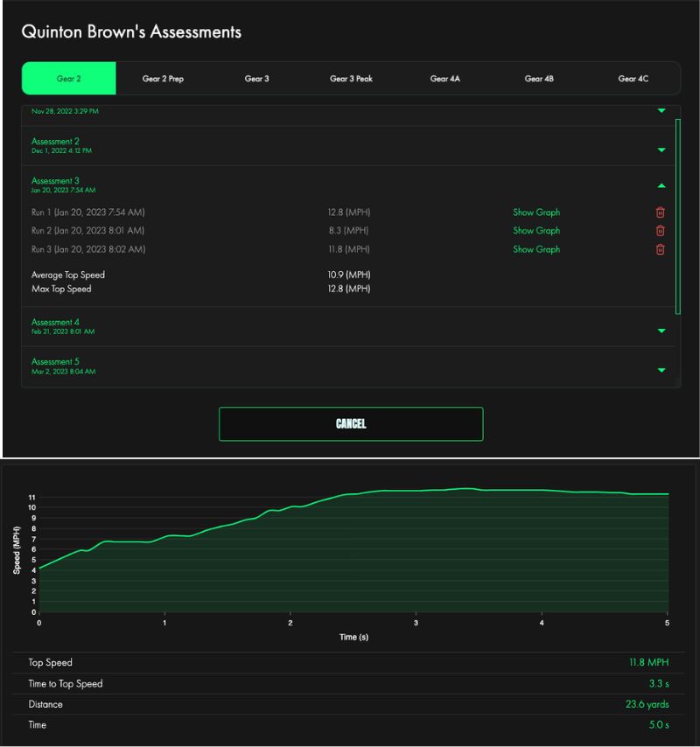
Task: Click the 5.0 s time value
Action: (x=659, y=725)
